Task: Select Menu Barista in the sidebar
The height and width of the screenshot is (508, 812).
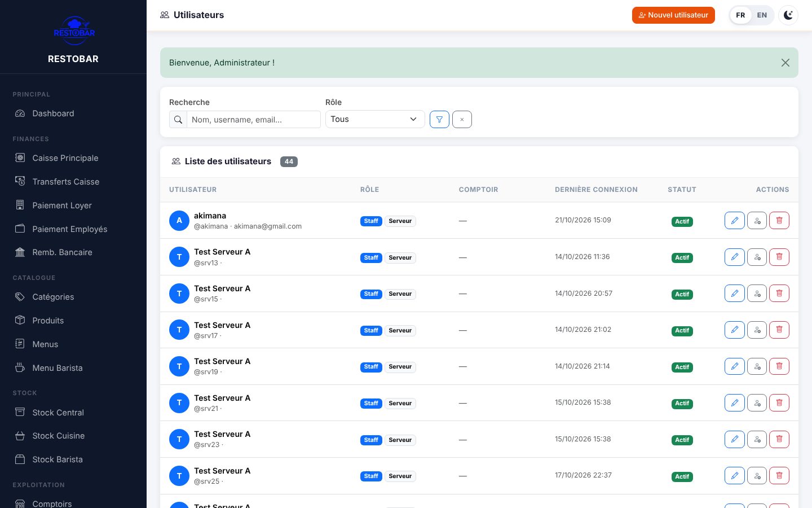Action: [73, 368]
